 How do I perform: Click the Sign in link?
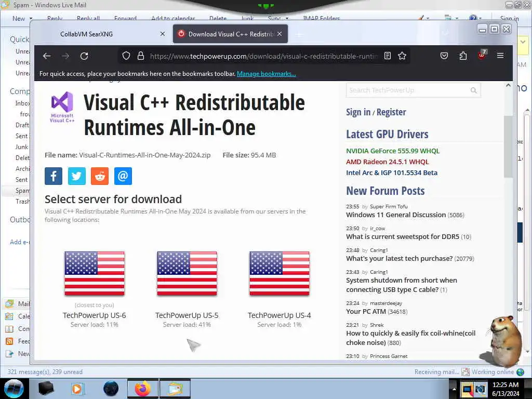[358, 112]
